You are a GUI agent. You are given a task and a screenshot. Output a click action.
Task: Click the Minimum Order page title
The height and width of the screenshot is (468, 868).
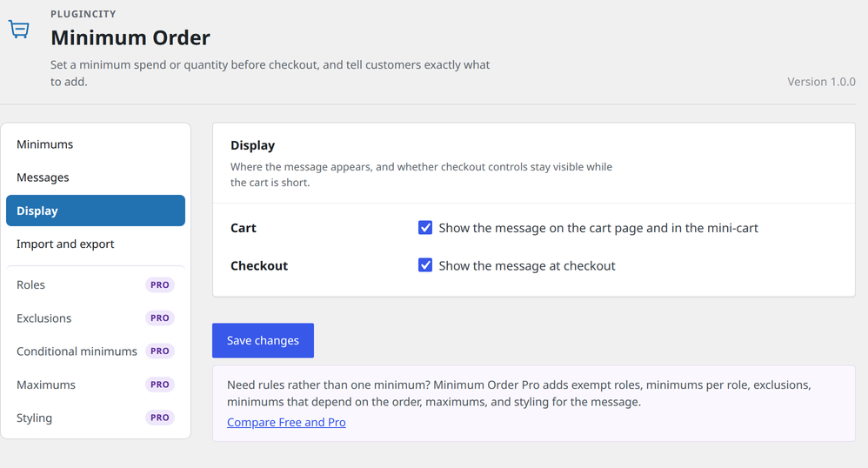click(130, 37)
